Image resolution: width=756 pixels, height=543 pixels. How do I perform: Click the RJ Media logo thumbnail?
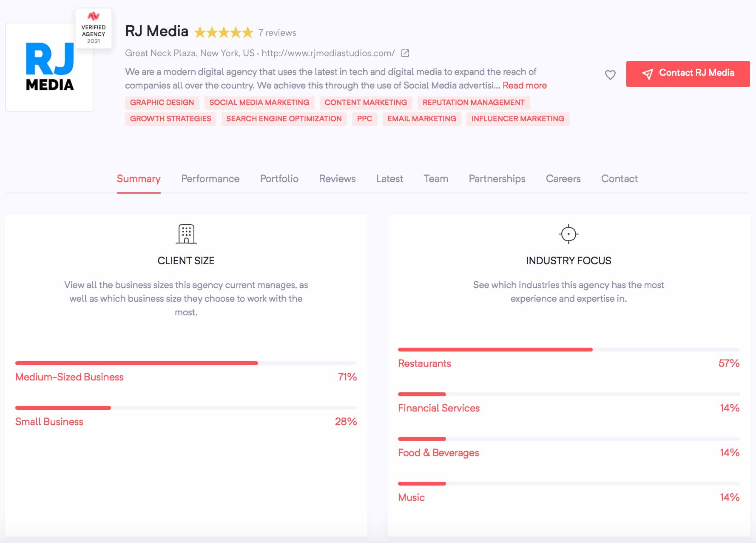(50, 67)
